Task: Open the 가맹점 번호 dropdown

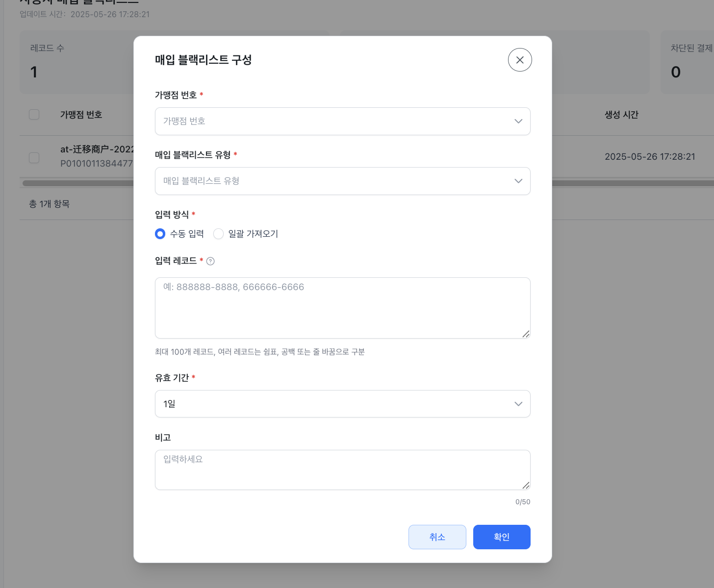Action: pyautogui.click(x=342, y=122)
